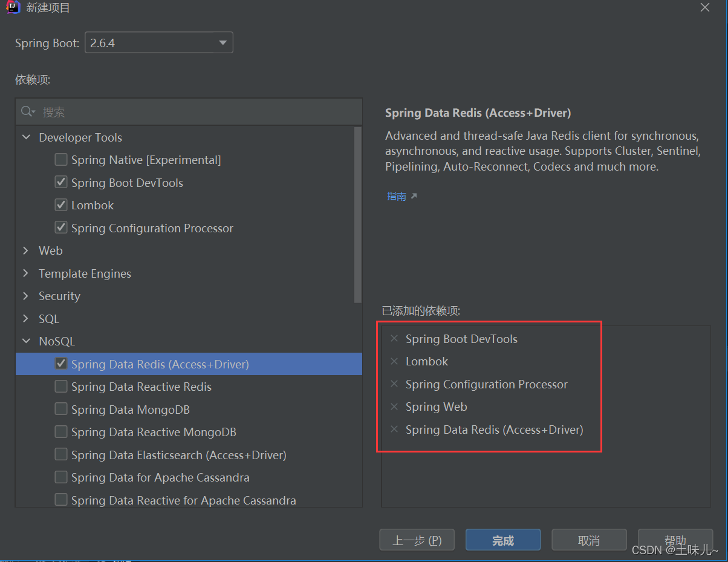
Task: Click the IntelliJ IDEA logo icon
Action: coord(13,8)
